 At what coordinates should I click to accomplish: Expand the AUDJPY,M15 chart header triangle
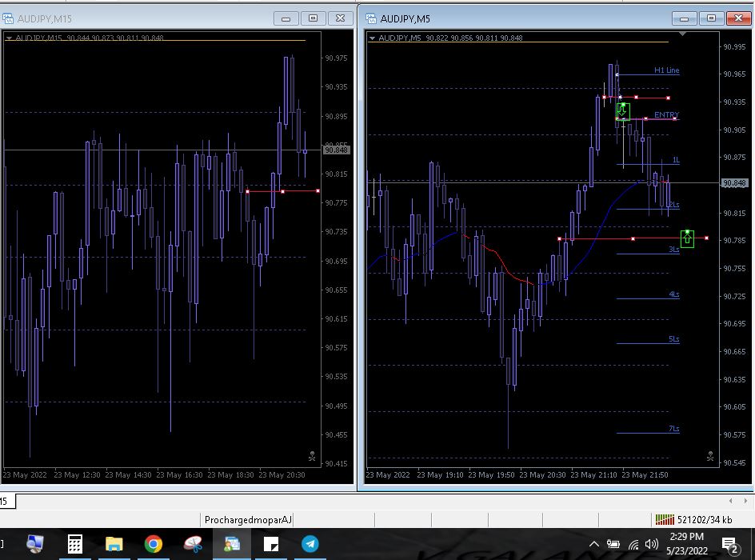[x=9, y=38]
